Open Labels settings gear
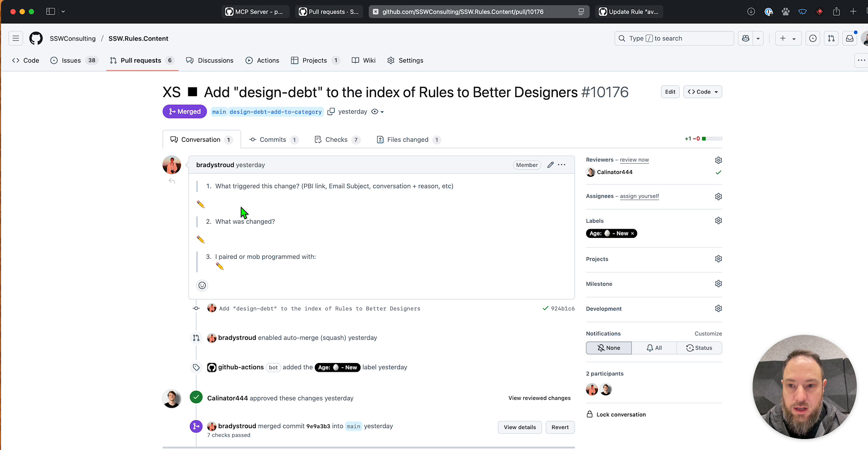This screenshot has height=450, width=868. coord(718,220)
